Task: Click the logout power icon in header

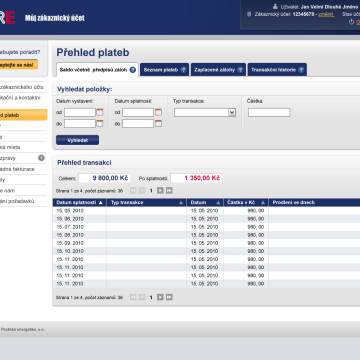Action: (351, 22)
